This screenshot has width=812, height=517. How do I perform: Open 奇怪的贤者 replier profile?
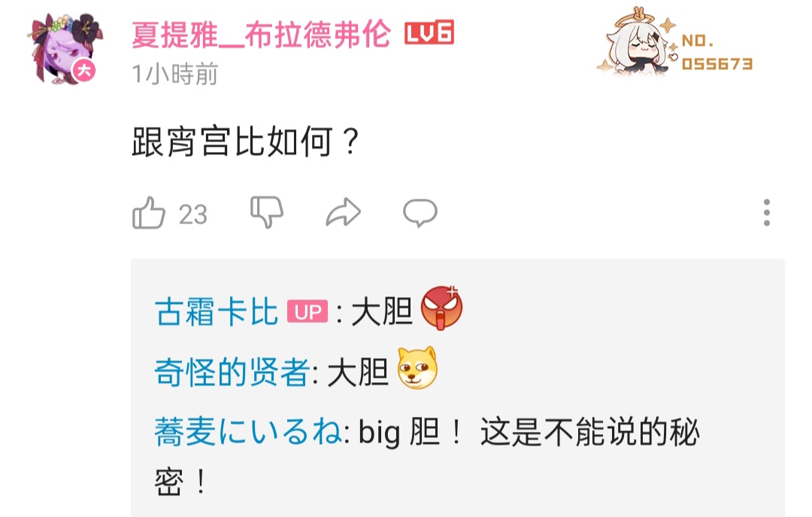(x=232, y=372)
